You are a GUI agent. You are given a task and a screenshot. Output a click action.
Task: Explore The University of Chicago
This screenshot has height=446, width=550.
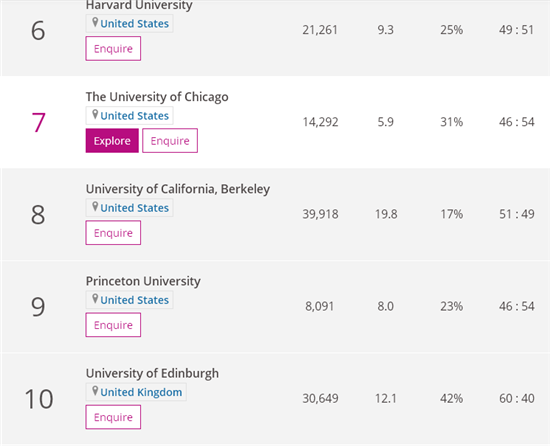[x=112, y=141]
